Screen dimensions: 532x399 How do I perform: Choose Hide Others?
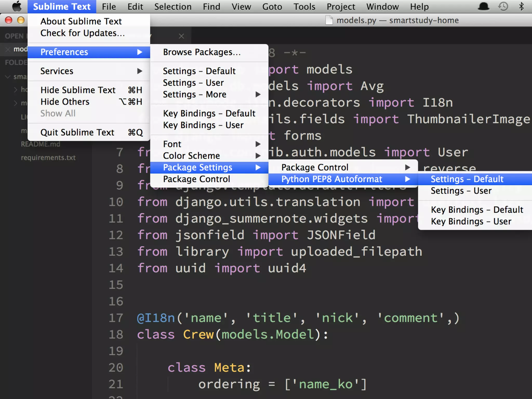coord(89,102)
